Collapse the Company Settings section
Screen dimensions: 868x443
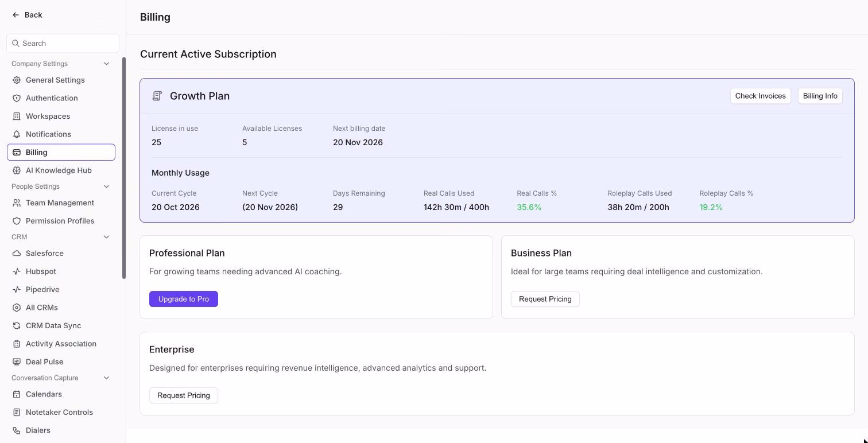pos(106,64)
